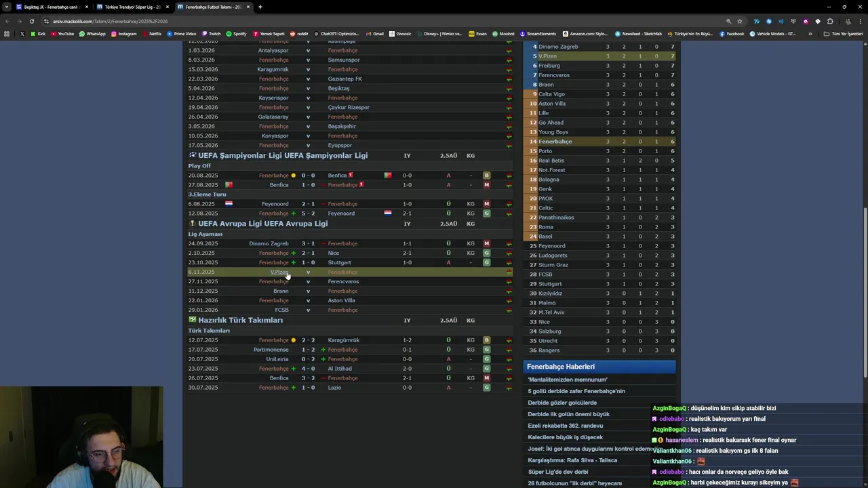Click the G badge on Fenerbahçe 1-0 Stuttgart row
This screenshot has height=488, width=868.
click(486, 262)
